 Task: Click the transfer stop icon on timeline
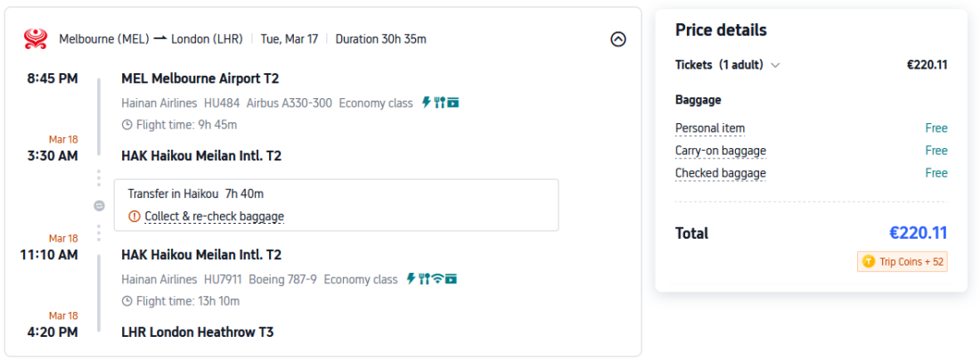coord(99,205)
